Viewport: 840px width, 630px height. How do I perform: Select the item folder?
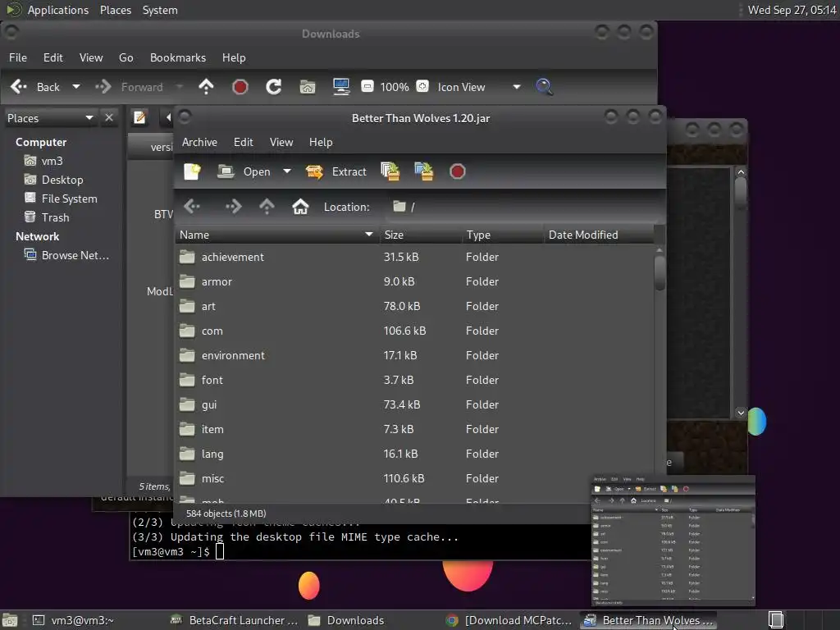[414, 430]
